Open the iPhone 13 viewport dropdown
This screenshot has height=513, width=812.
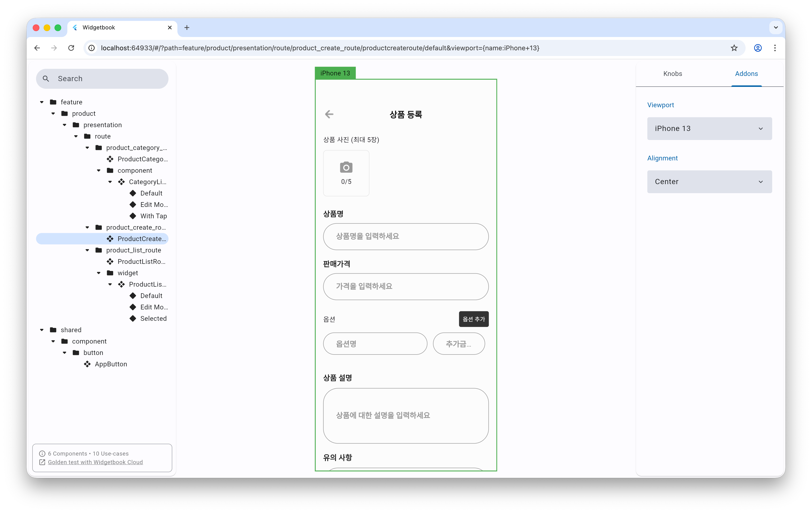pos(709,129)
